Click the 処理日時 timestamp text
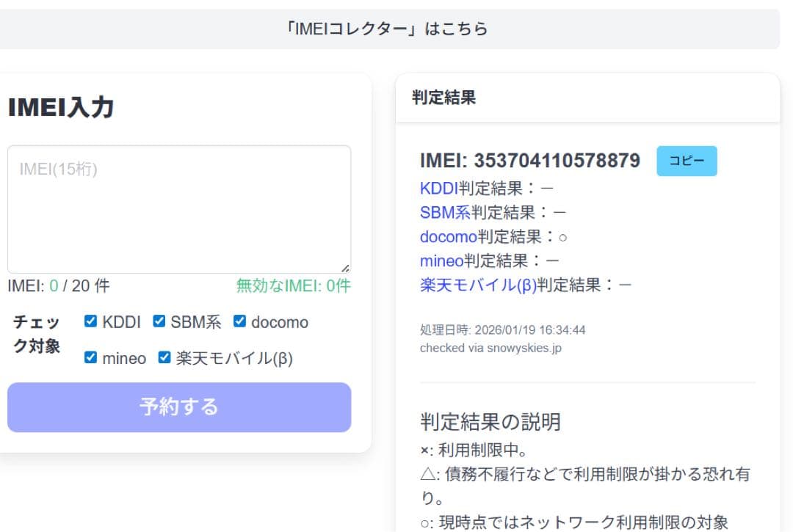793x532 pixels. 502,330
